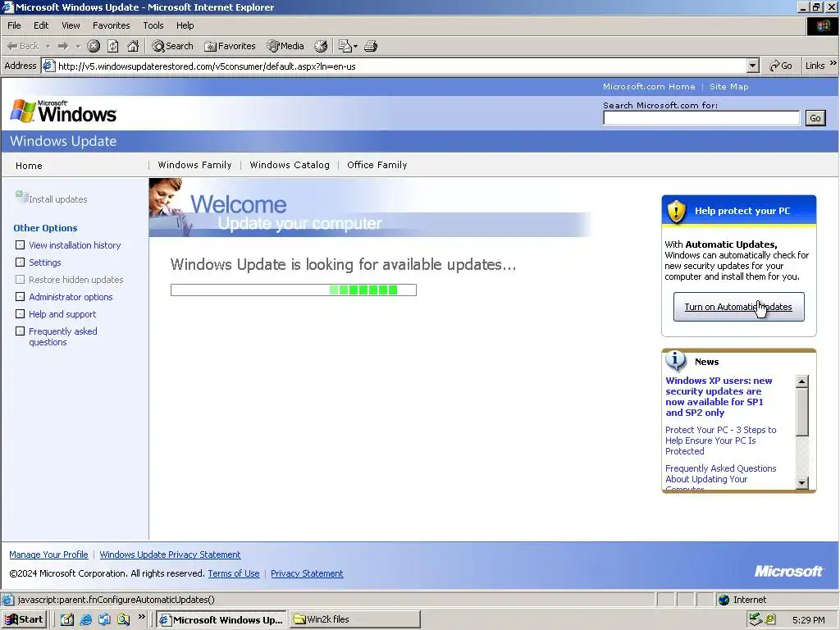
Task: Click the box icon beside View installation history
Action: point(21,244)
